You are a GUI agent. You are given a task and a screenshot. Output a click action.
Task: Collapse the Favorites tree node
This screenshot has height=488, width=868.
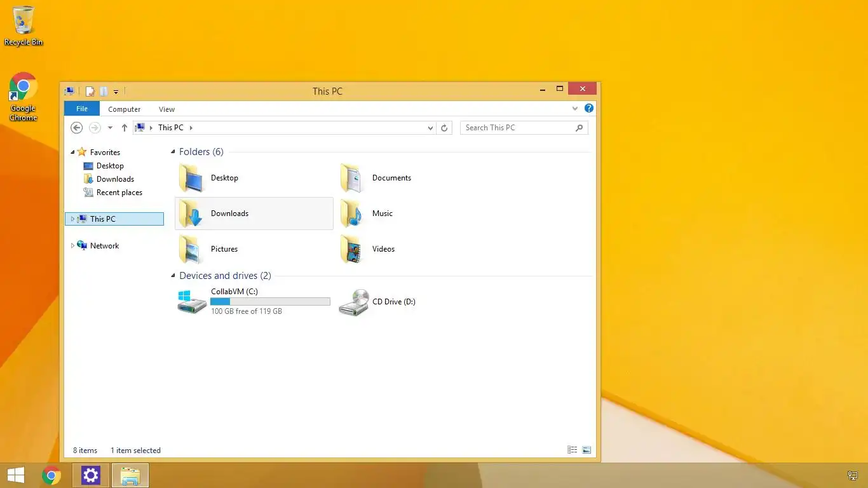tap(72, 152)
